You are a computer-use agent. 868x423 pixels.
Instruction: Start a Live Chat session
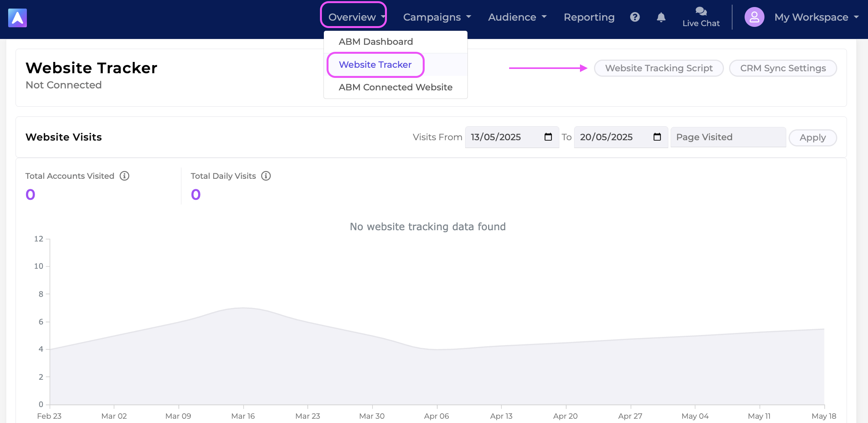[x=701, y=17]
